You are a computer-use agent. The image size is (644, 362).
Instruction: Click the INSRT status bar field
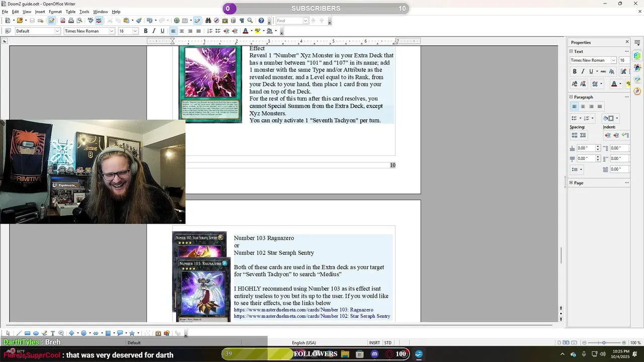(x=375, y=343)
